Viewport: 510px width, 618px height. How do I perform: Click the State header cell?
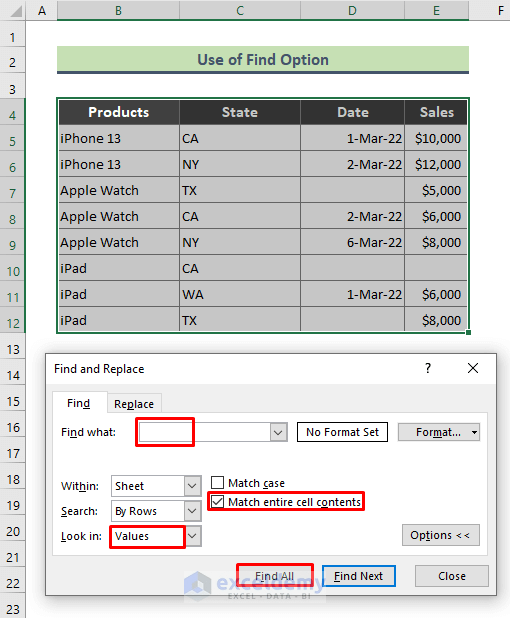(x=240, y=112)
